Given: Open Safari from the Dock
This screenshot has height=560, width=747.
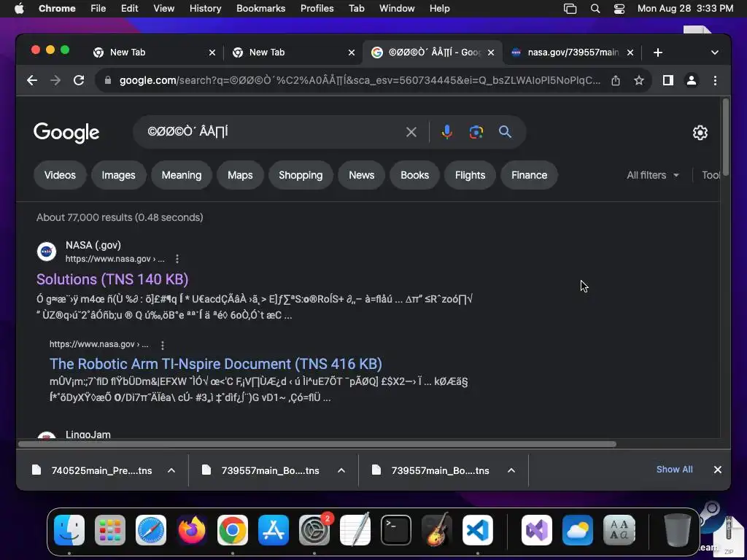Looking at the screenshot, I should tap(151, 530).
